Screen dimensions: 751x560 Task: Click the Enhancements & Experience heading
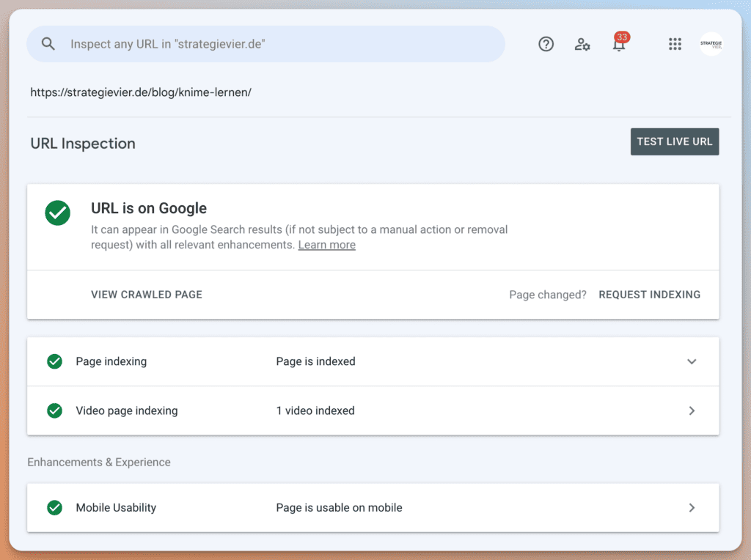coord(99,462)
